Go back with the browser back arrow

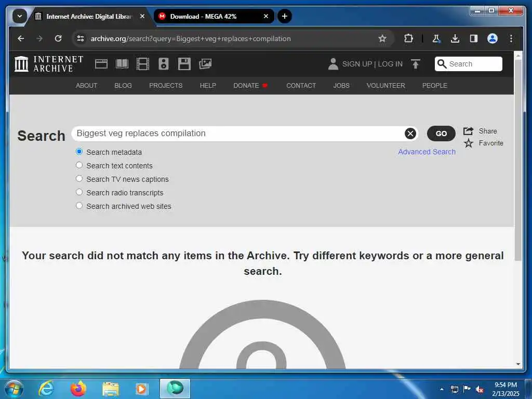pyautogui.click(x=21, y=38)
